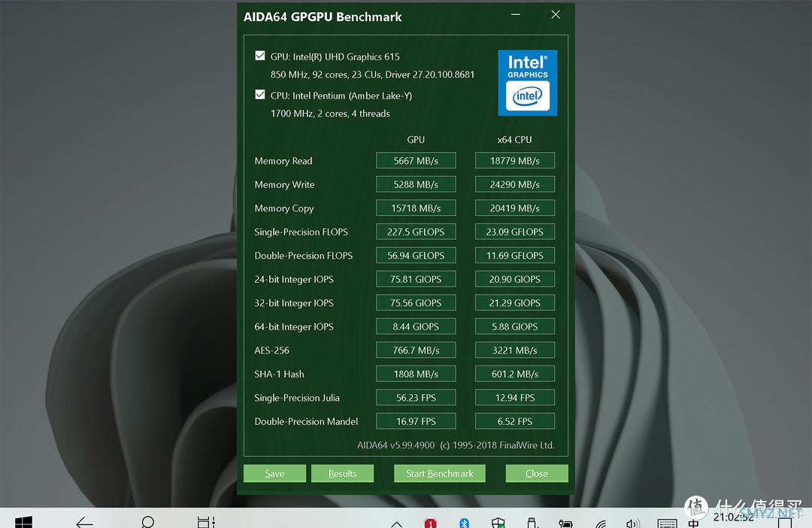
Task: Click the taskbar clock
Action: click(x=733, y=517)
